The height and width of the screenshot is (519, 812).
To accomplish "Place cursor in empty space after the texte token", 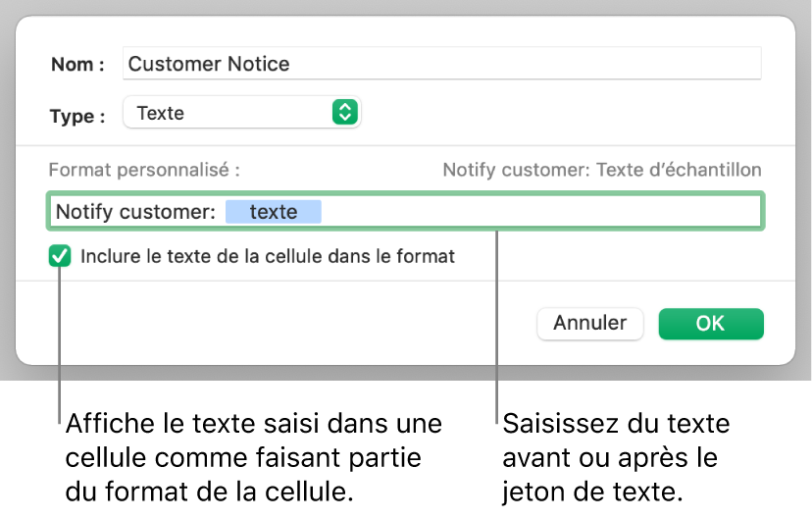I will [x=539, y=212].
